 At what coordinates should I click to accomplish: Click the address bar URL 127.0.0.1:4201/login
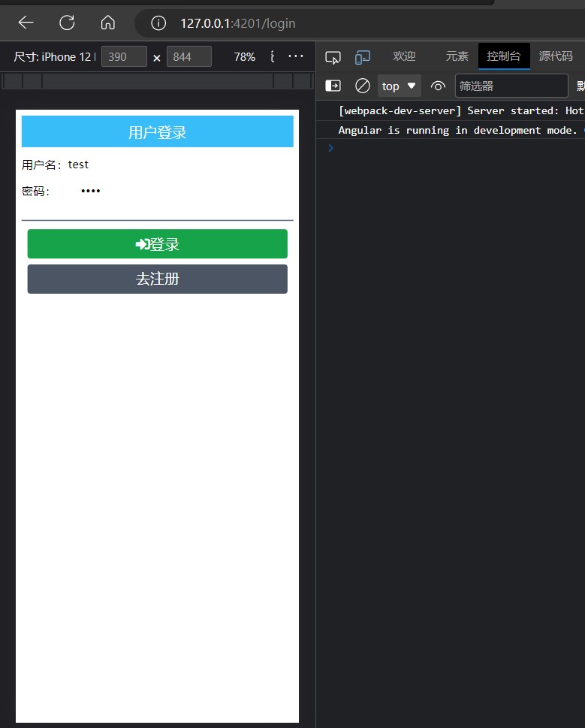[237, 23]
